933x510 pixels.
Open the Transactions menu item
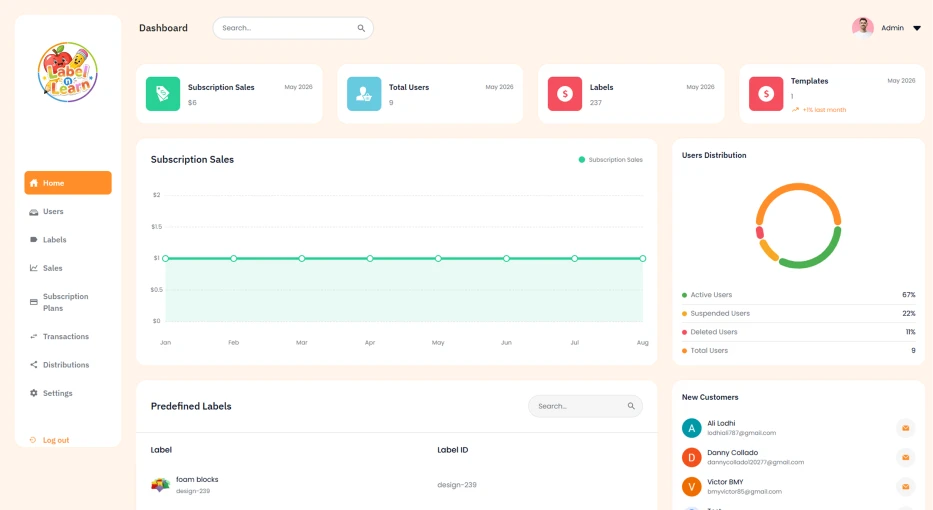(68, 336)
